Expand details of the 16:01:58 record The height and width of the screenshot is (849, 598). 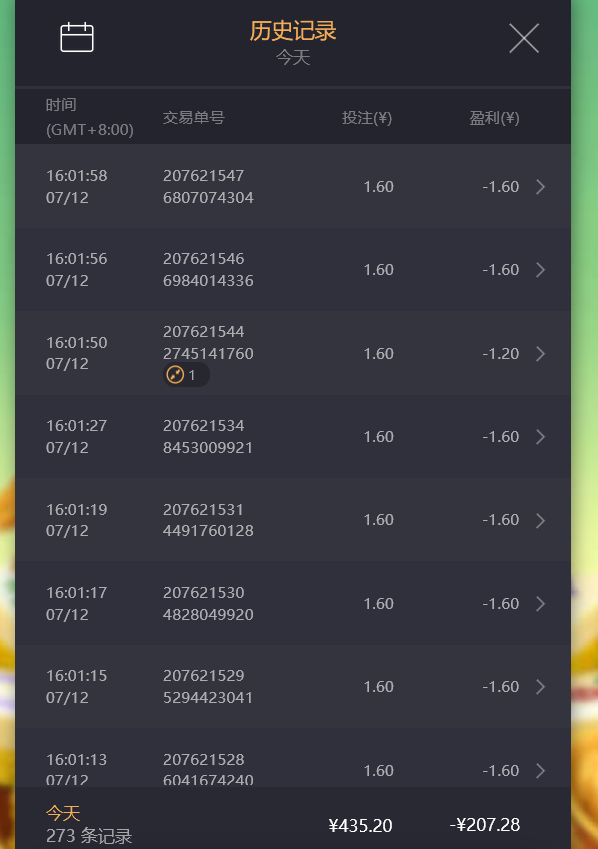point(540,187)
